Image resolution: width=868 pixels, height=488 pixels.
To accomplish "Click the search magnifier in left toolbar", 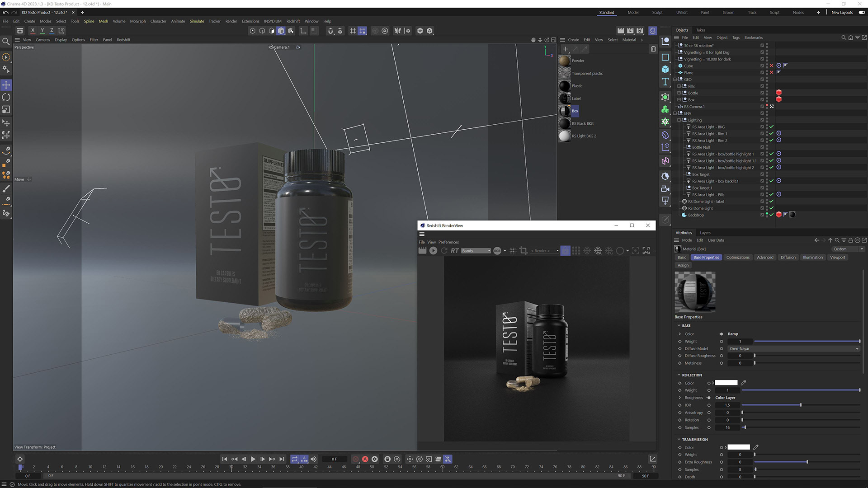I will pyautogui.click(x=6, y=42).
